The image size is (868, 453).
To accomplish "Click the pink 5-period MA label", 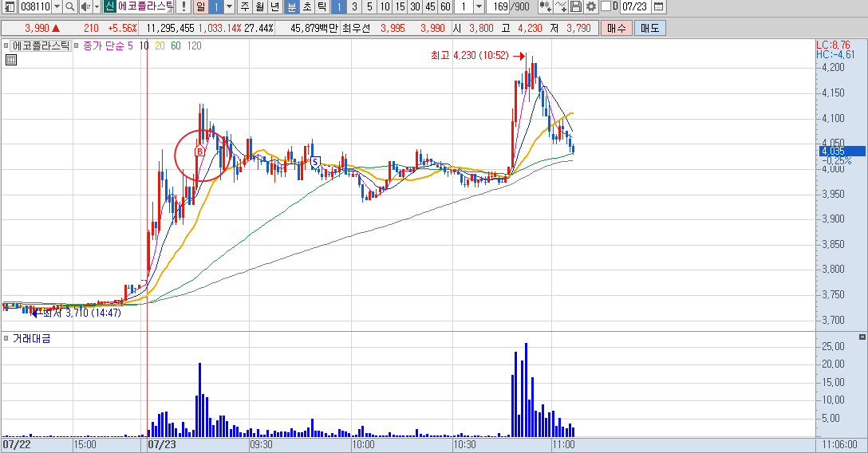I will tap(131, 46).
